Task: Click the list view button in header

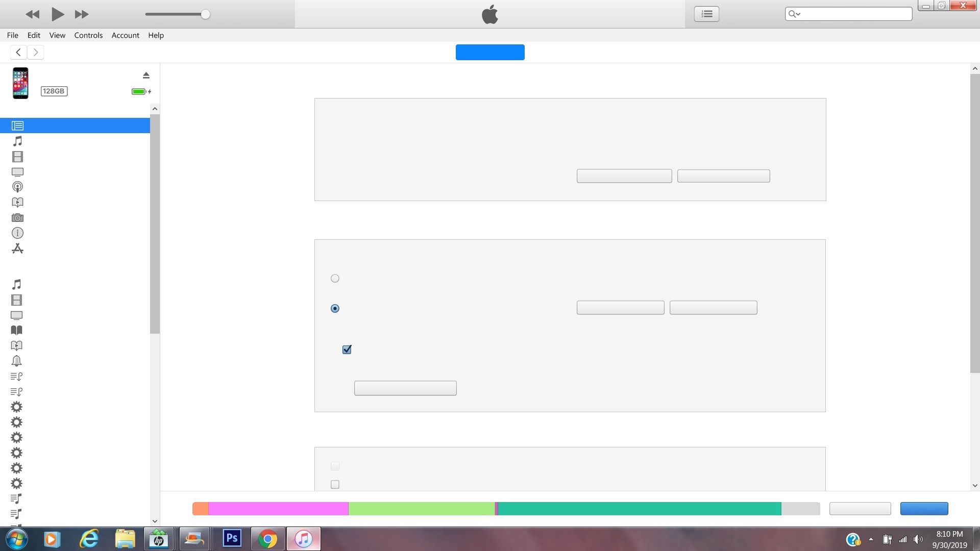Action: click(x=706, y=14)
